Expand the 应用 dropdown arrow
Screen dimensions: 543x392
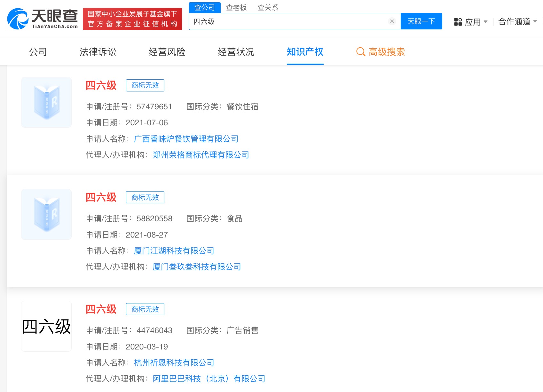(x=485, y=22)
